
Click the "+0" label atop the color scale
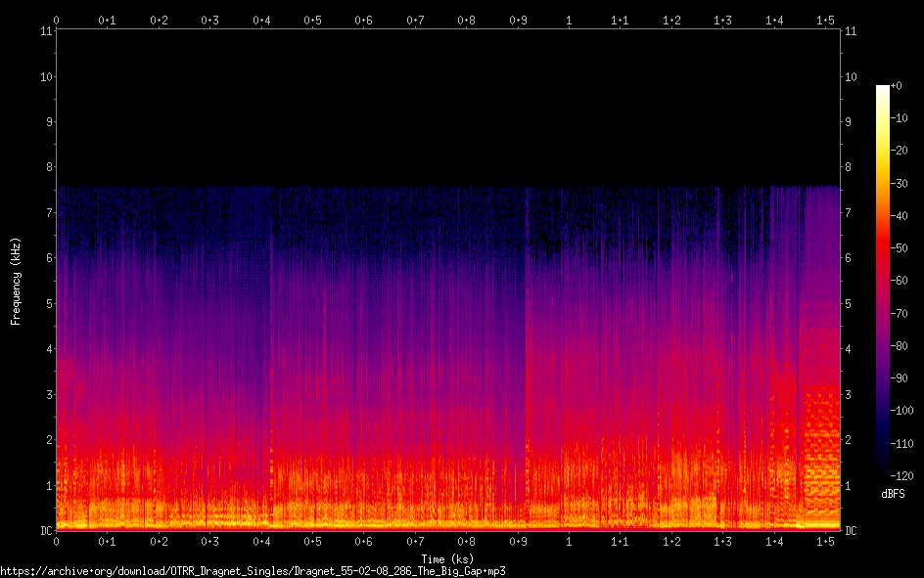(897, 86)
